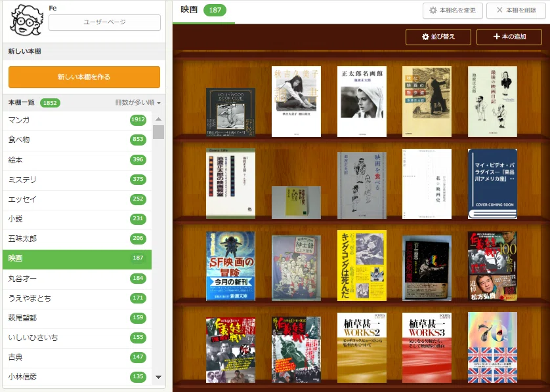This screenshot has width=550, height=392.
Task: Select the highlighted 映画 shelf row
Action: [x=77, y=258]
